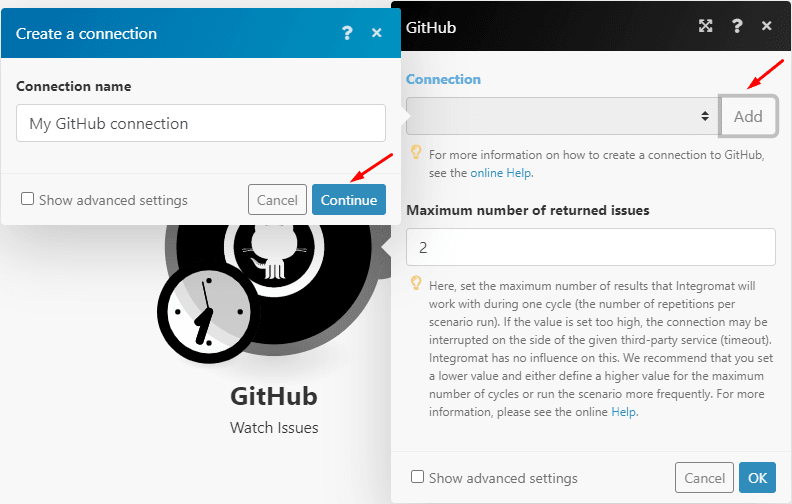Confirm the GitHub panel with OK

pyautogui.click(x=757, y=477)
